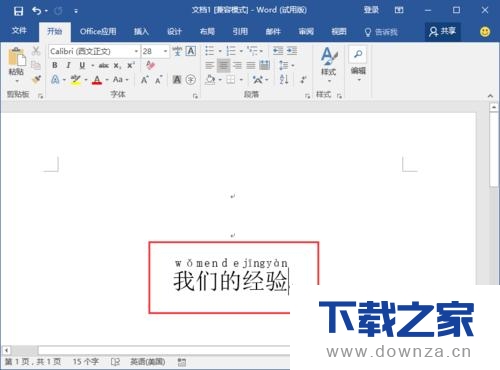Click the 登录 sign-in button

[x=371, y=10]
